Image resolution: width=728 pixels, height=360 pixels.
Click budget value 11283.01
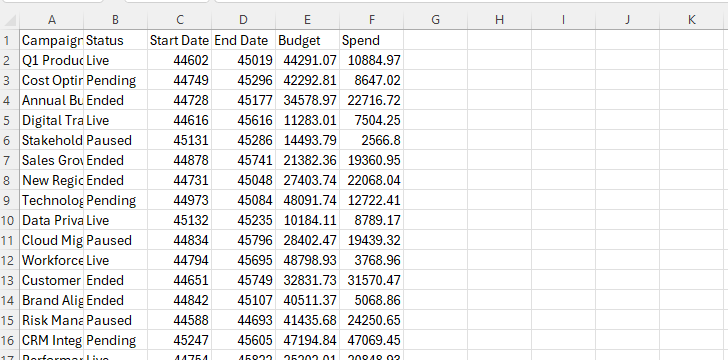[307, 120]
